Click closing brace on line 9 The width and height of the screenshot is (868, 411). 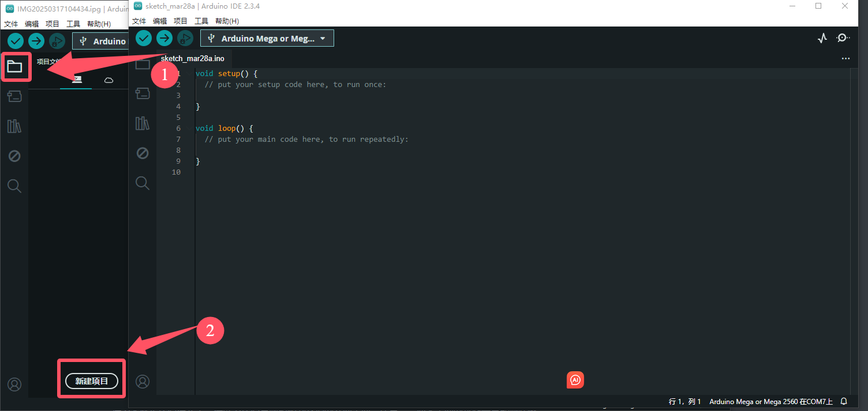point(197,161)
